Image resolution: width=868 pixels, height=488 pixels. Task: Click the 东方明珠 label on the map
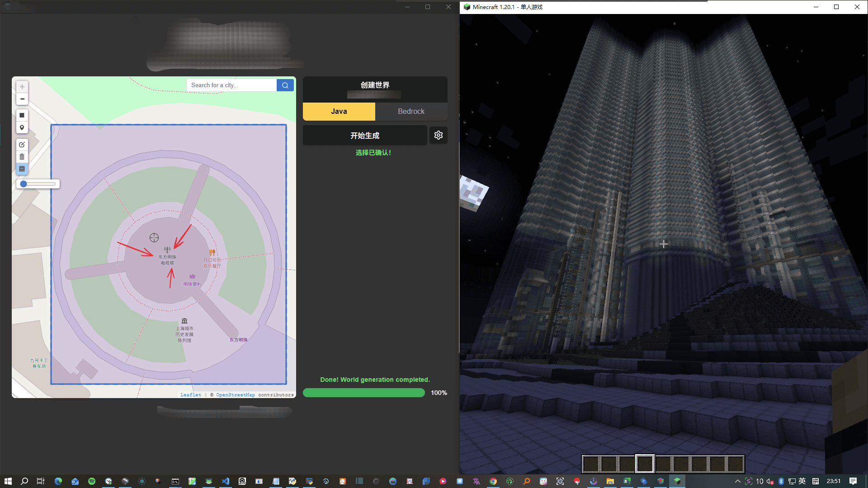click(238, 340)
